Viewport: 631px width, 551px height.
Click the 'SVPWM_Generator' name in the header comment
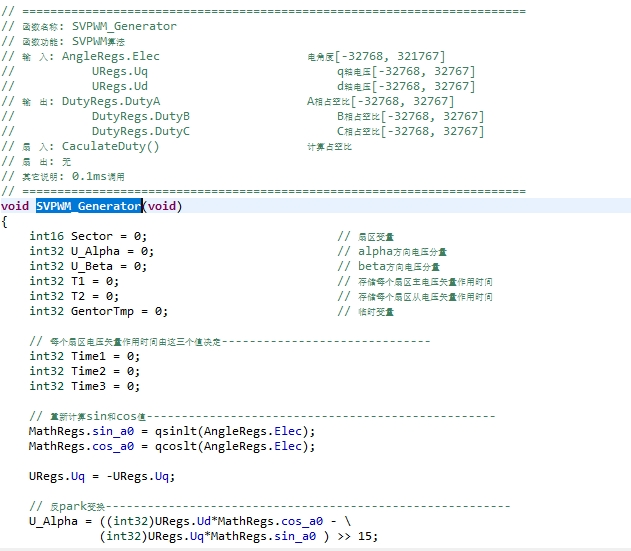click(x=124, y=26)
